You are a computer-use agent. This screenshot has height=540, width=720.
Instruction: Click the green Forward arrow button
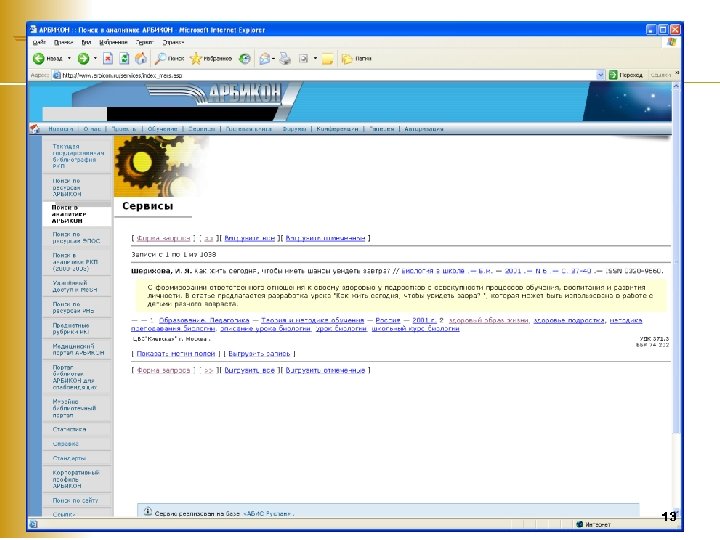pos(83,58)
